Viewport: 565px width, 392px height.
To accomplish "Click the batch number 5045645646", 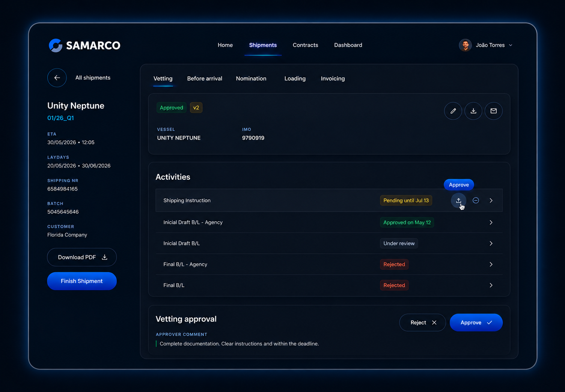I will (x=63, y=212).
